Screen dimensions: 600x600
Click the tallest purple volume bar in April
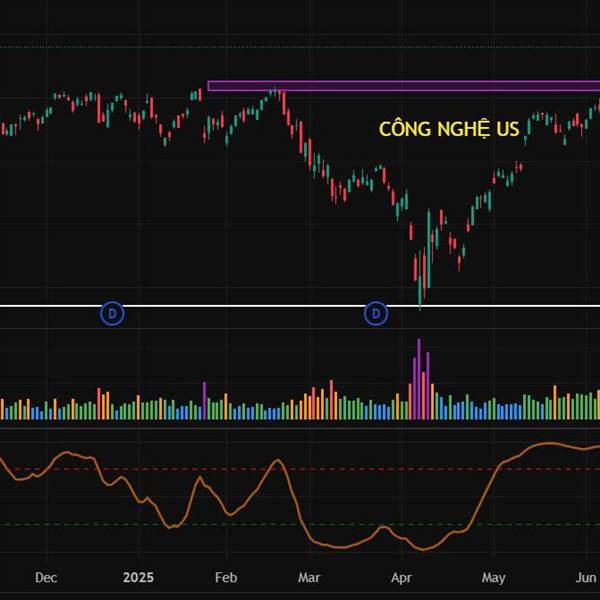point(419,379)
